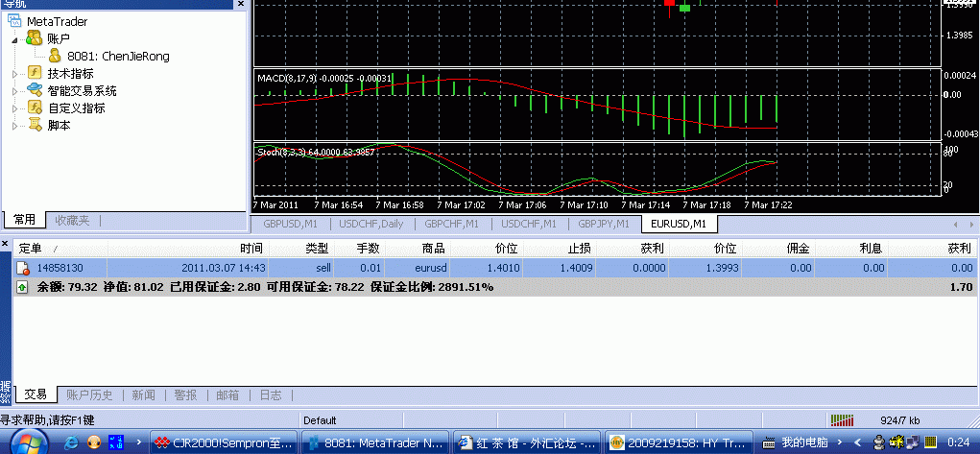Click the 技术指标 indicators icon

(x=35, y=73)
